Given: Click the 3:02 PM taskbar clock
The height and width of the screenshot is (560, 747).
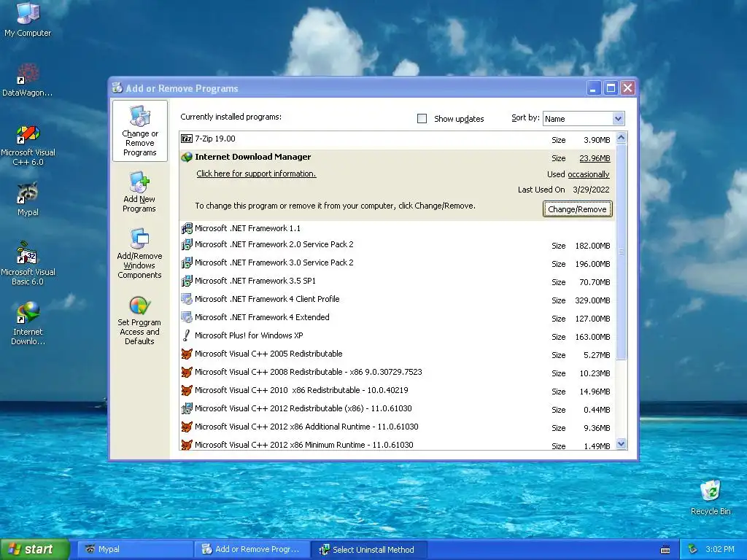Looking at the screenshot, I should [x=720, y=550].
